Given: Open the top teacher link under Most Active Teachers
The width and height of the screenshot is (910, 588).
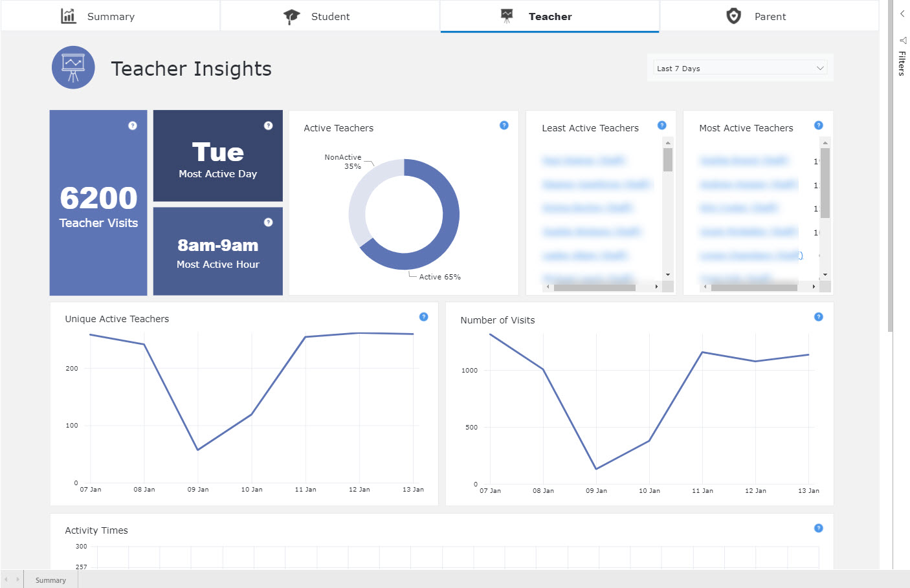Looking at the screenshot, I should point(744,160).
